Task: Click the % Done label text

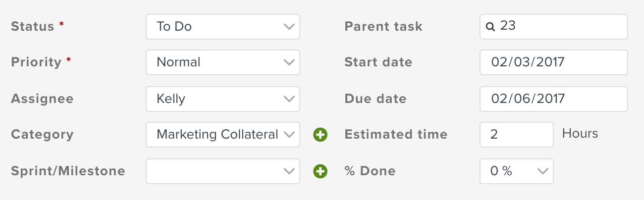Action: point(370,171)
